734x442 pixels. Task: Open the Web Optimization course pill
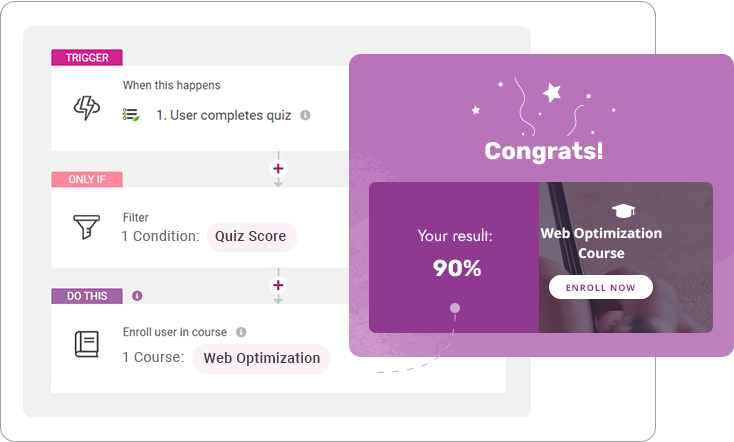point(262,359)
